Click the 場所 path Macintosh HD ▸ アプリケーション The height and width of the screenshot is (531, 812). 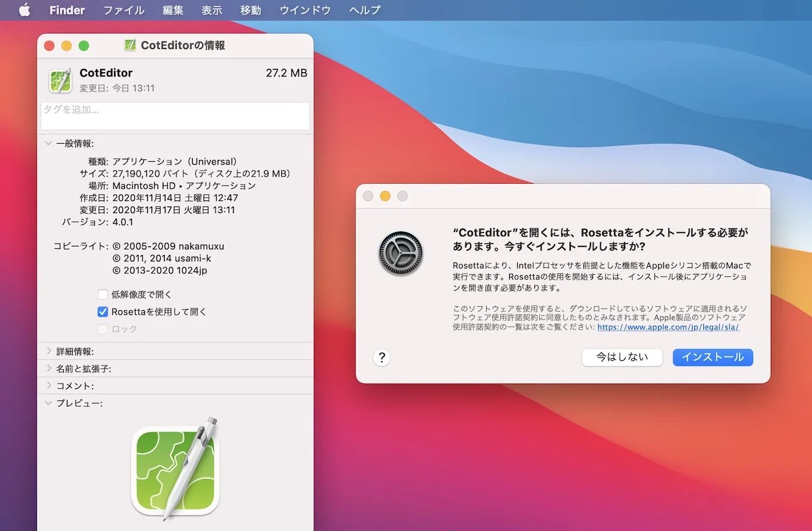tap(184, 186)
